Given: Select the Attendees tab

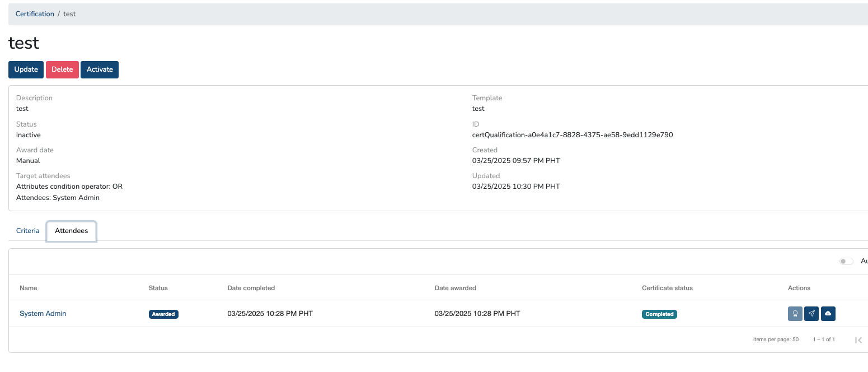Looking at the screenshot, I should click(x=71, y=231).
